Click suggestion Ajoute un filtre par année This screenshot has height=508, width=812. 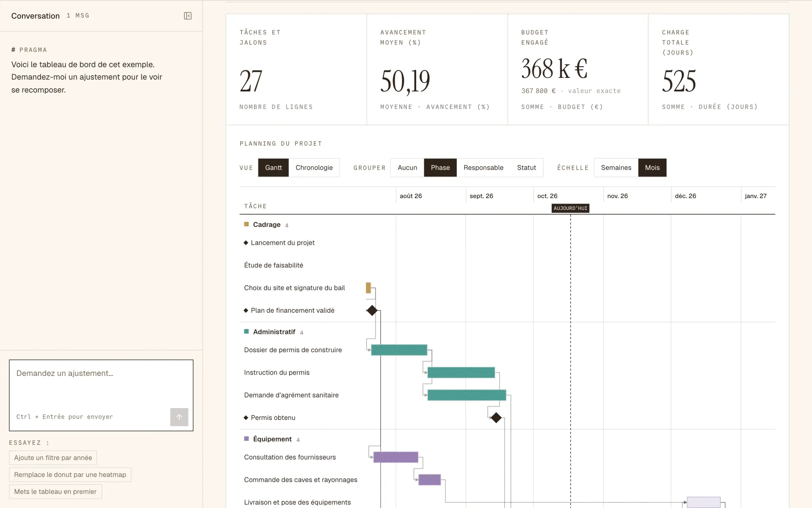click(x=53, y=458)
